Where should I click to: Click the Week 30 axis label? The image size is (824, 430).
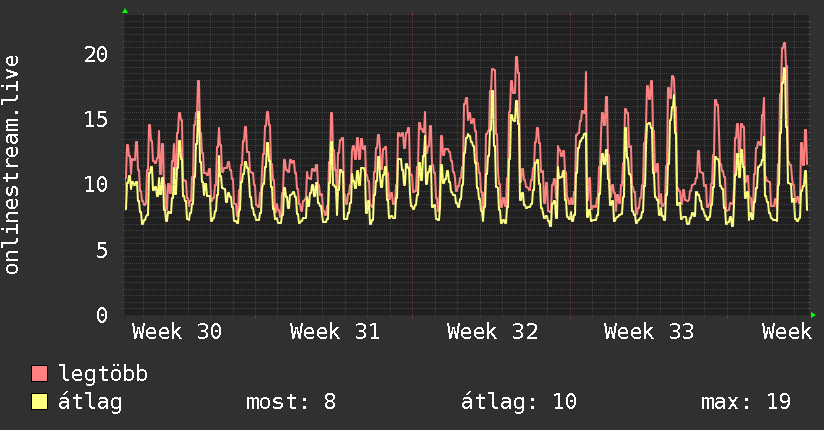pyautogui.click(x=177, y=332)
